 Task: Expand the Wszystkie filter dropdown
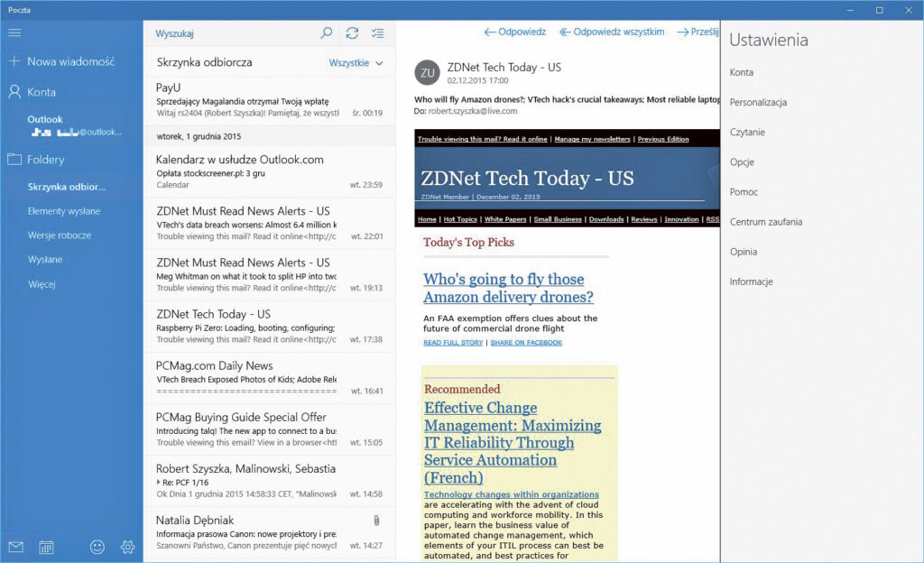pos(356,63)
